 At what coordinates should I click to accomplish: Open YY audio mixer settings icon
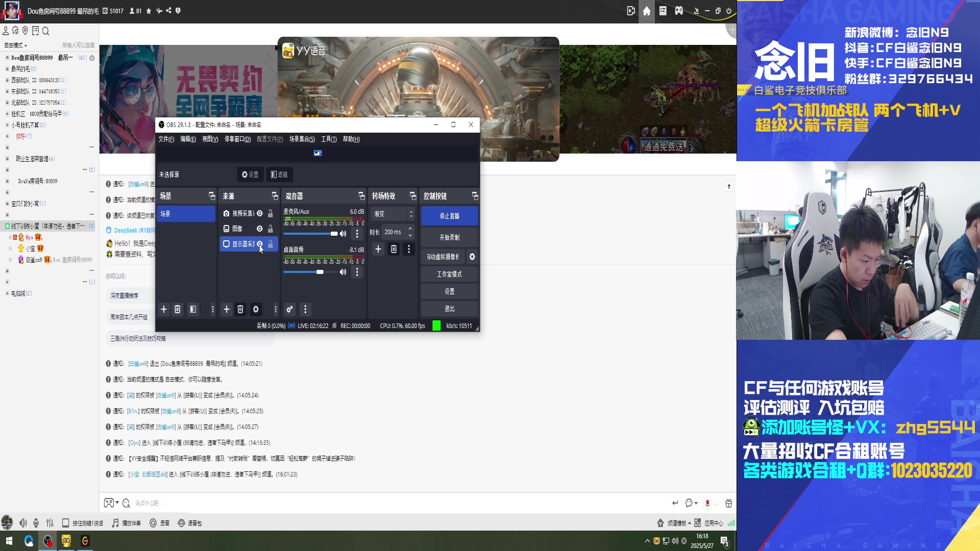point(50,523)
